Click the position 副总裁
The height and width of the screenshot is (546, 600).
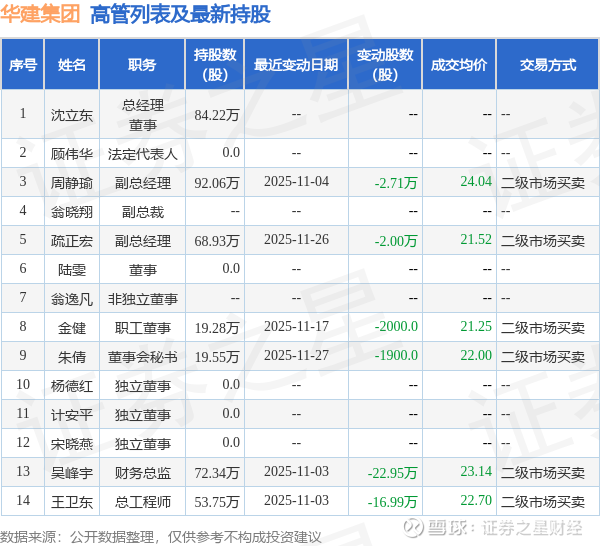click(142, 212)
